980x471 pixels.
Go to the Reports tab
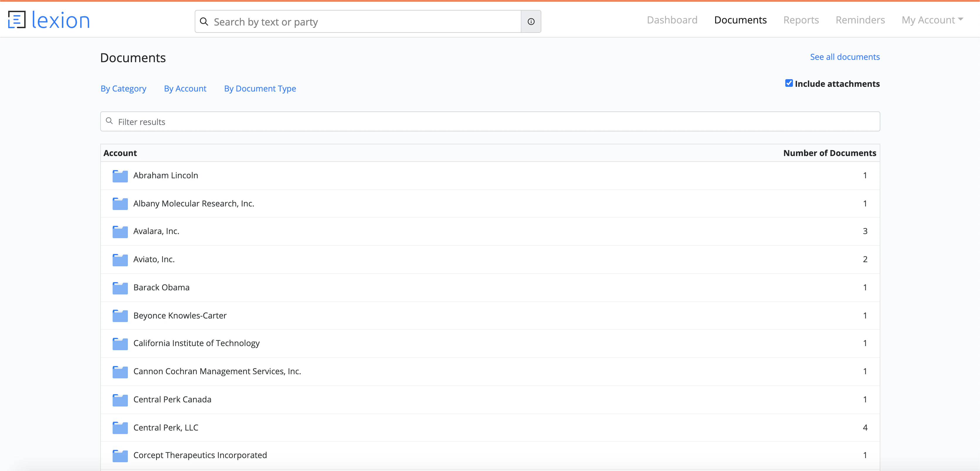point(801,20)
